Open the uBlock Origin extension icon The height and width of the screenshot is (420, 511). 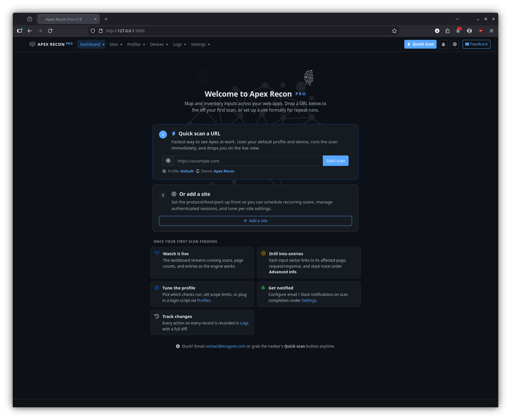(480, 31)
